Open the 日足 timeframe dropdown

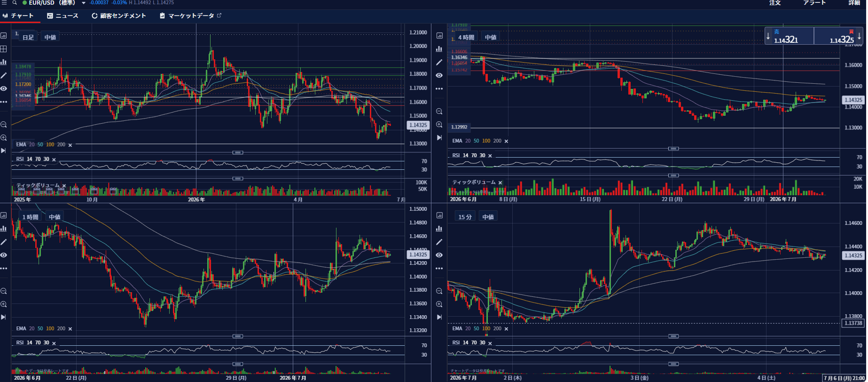tap(28, 37)
